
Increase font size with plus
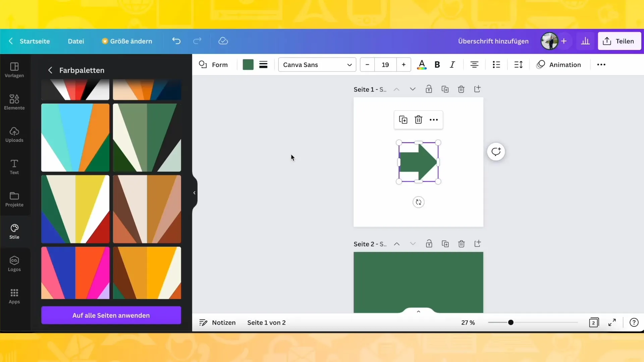[404, 65]
